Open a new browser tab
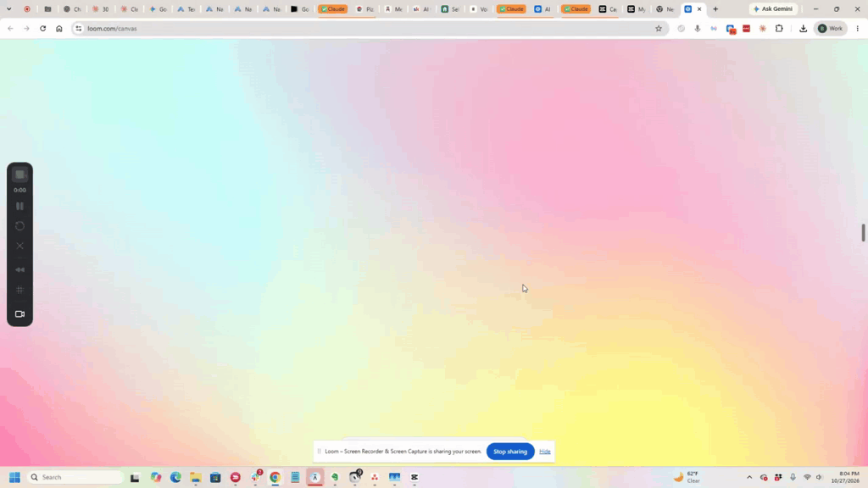The width and height of the screenshot is (868, 488). coord(715,8)
